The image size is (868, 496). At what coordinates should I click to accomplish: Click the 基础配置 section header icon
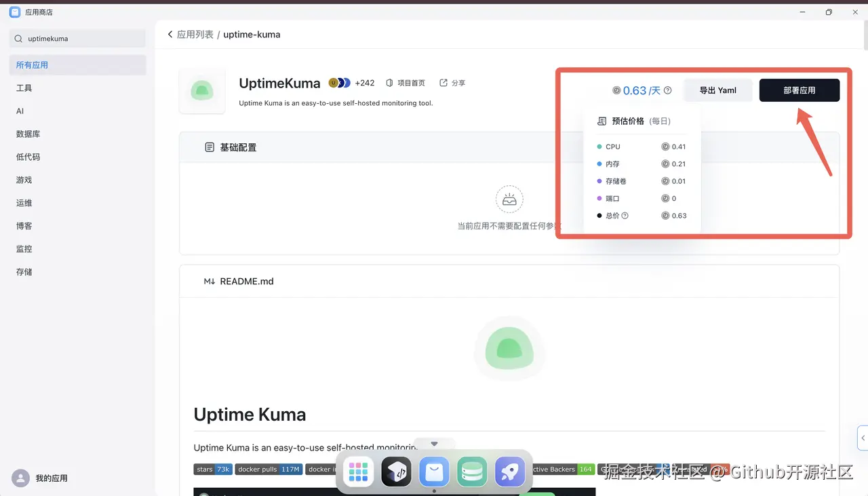coord(210,147)
